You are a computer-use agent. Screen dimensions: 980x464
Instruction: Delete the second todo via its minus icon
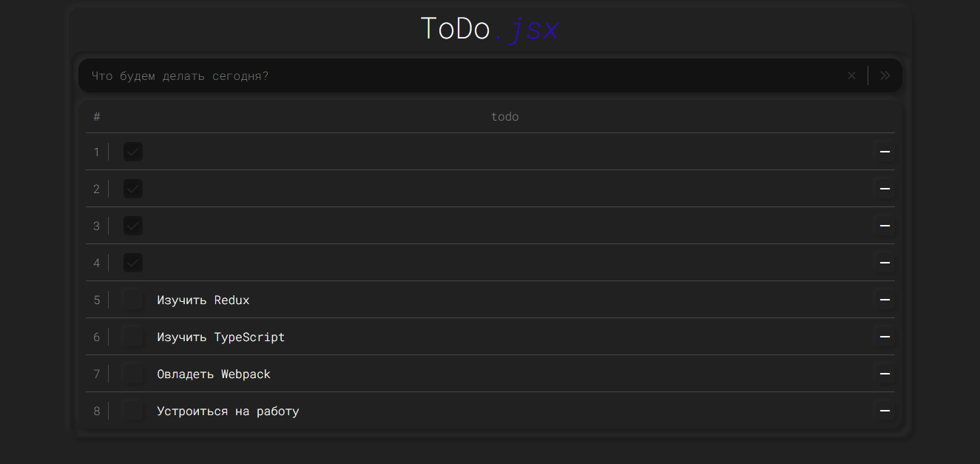885,189
